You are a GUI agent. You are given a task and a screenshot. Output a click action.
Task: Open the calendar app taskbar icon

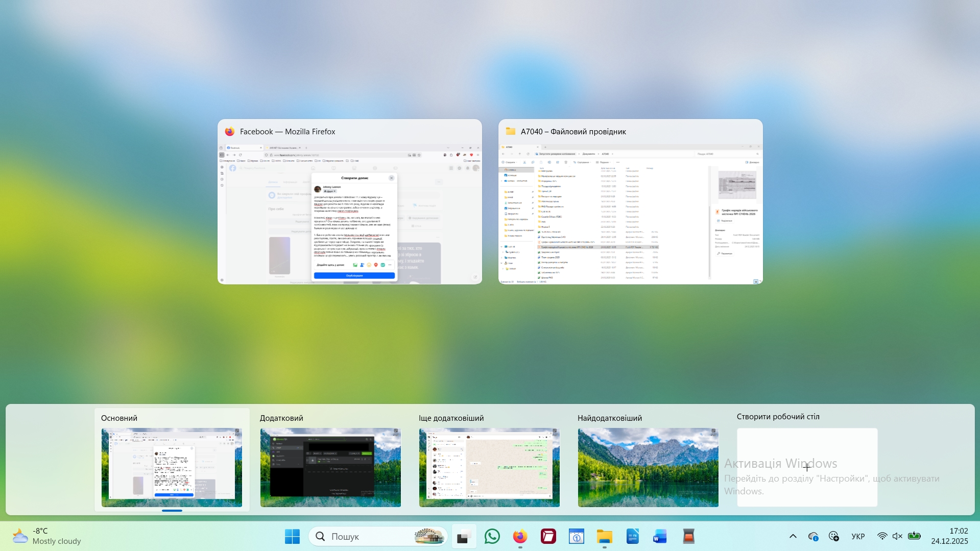[x=576, y=537]
